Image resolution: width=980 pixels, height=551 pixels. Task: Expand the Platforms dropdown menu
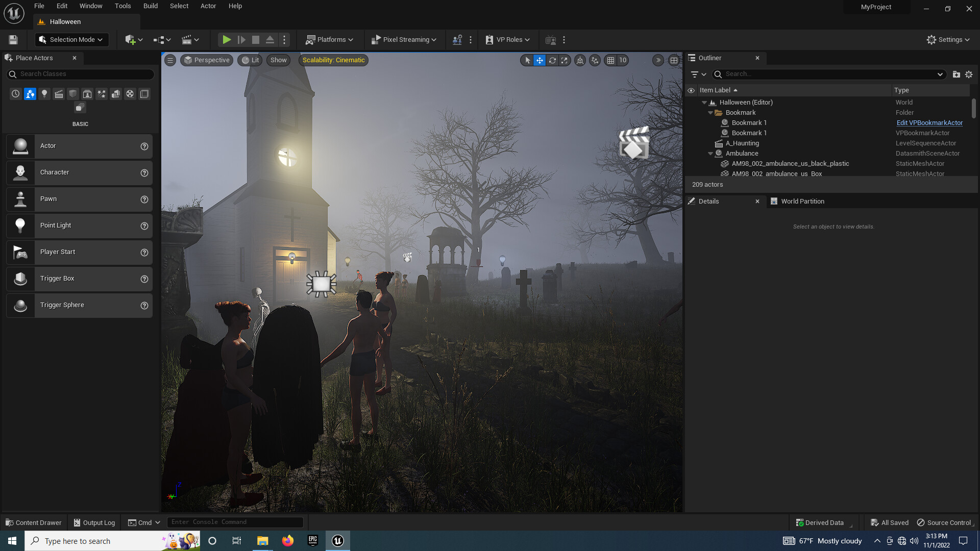pos(330,40)
